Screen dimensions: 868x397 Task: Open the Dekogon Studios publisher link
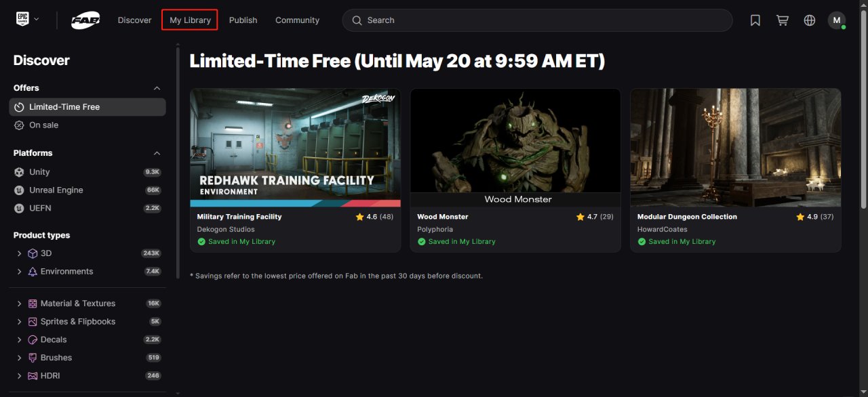(x=226, y=230)
